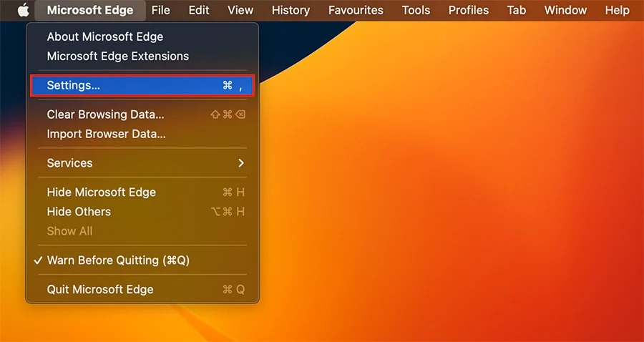Close the Microsoft Edge application menu
This screenshot has height=342, width=644.
click(x=90, y=10)
